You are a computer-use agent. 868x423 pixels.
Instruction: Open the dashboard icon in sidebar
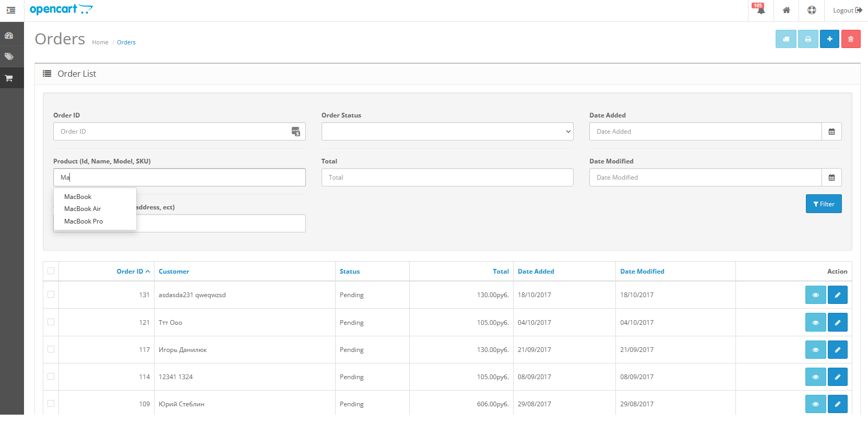click(x=9, y=36)
